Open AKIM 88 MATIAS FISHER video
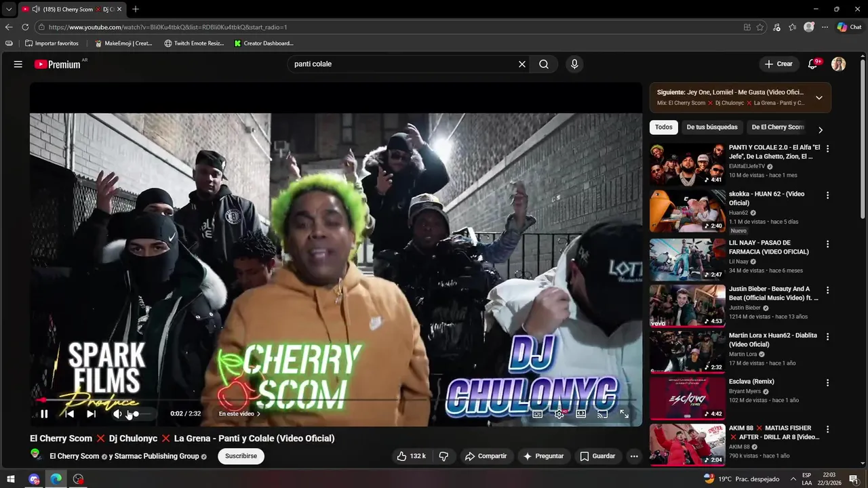The width and height of the screenshot is (868, 488). coord(688,445)
